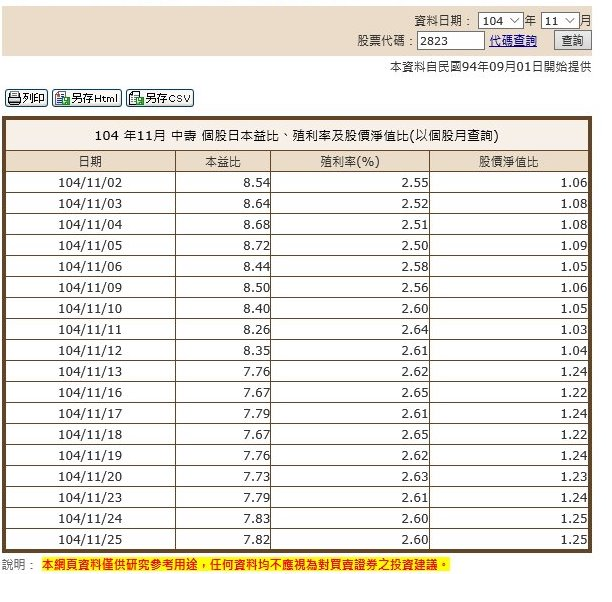Select date cell 104/11/25
The image size is (612, 602).
coord(90,540)
